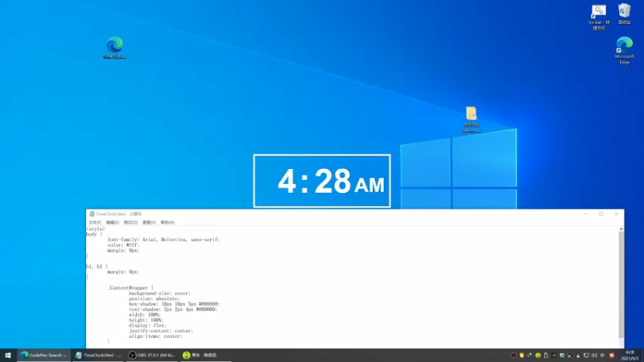The width and height of the screenshot is (644, 362).
Task: Select the Go.bat shortcut icon on desktop
Action: (x=599, y=17)
